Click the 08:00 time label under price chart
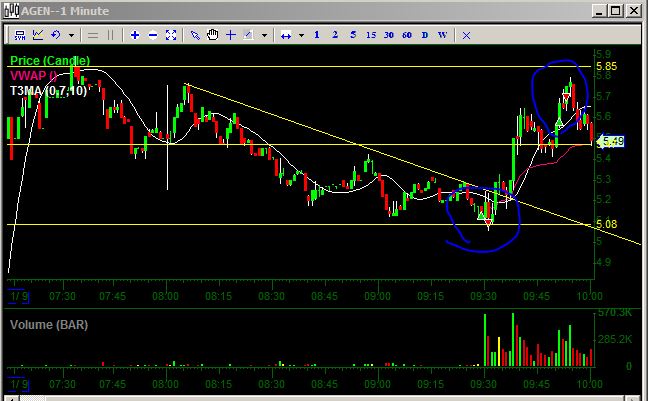This screenshot has width=648, height=401. click(165, 296)
